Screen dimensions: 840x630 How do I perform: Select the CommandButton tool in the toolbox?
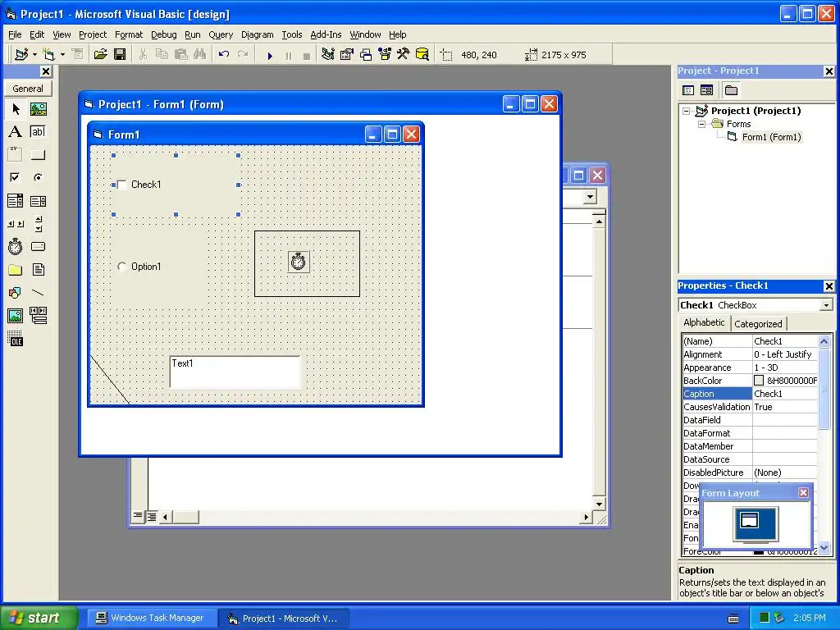click(x=38, y=155)
